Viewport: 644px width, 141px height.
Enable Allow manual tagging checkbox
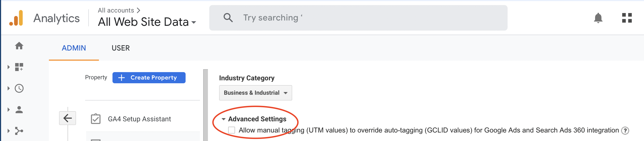point(232,130)
